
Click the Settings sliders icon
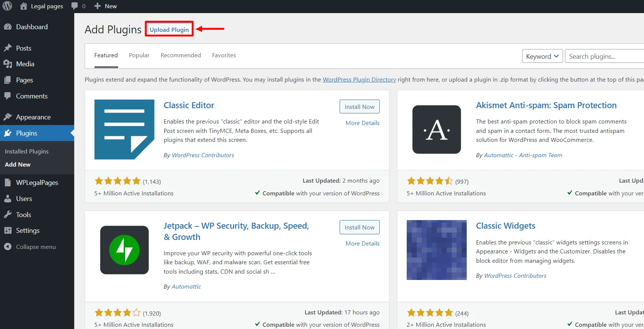pyautogui.click(x=7, y=231)
